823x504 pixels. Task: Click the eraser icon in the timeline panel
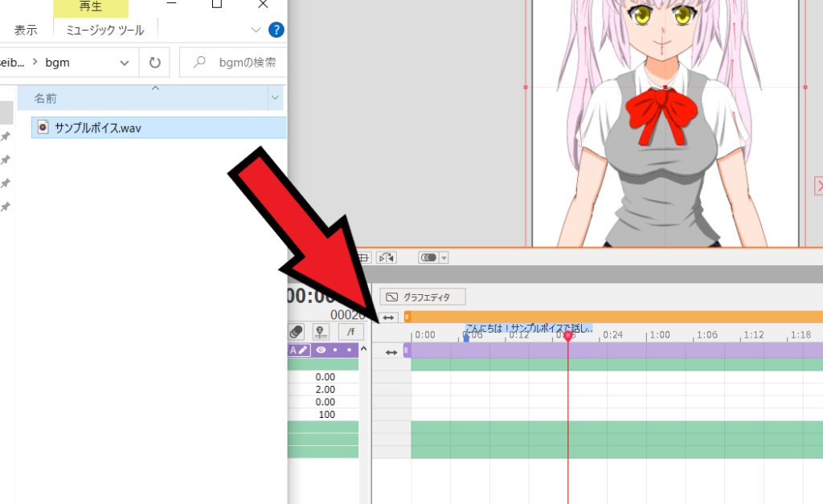296,330
